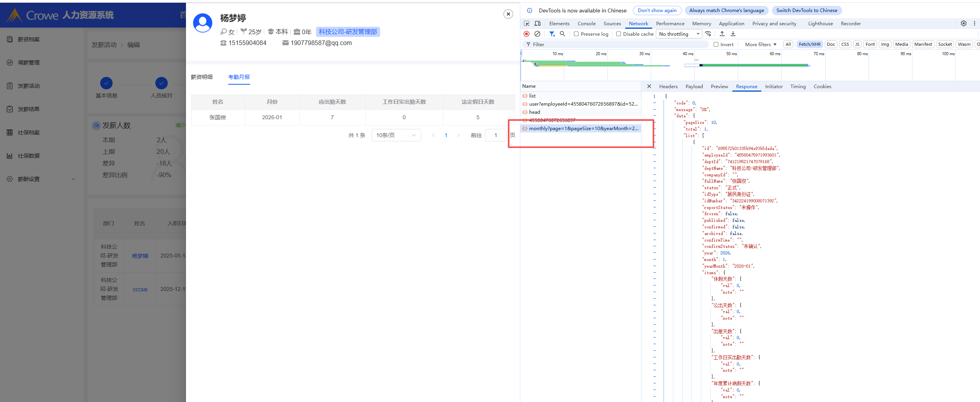The image size is (980, 402).
Task: Clear the network log
Action: click(537, 34)
